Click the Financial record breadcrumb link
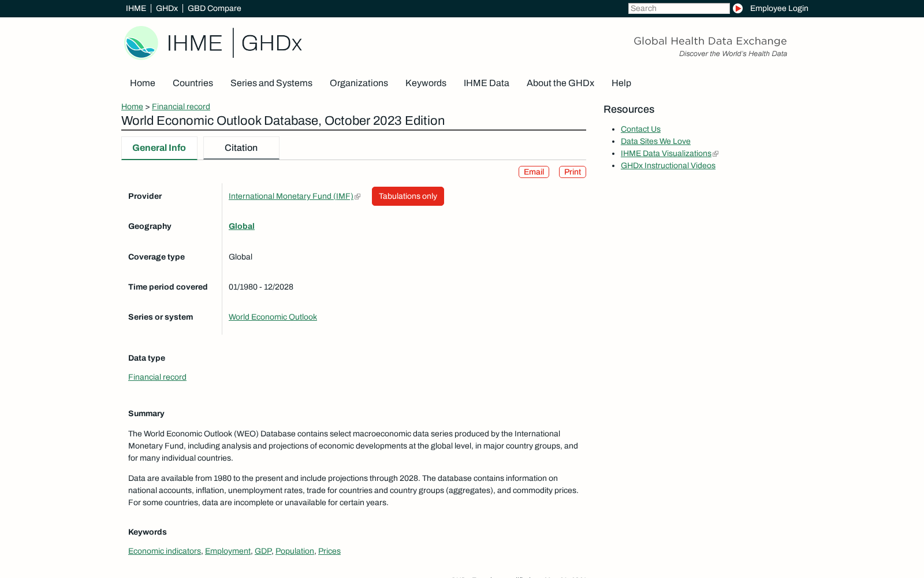This screenshot has width=924, height=578. pyautogui.click(x=181, y=106)
